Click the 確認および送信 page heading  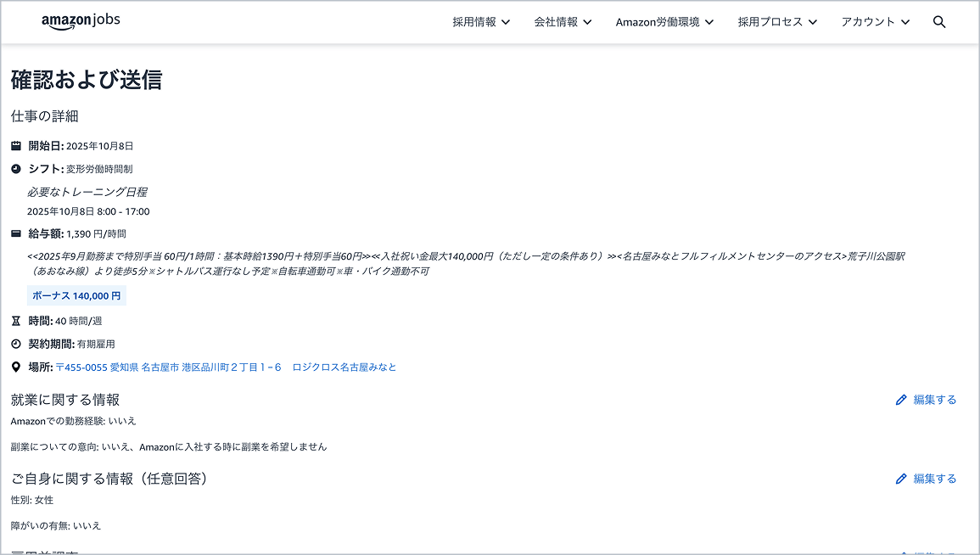coord(87,80)
